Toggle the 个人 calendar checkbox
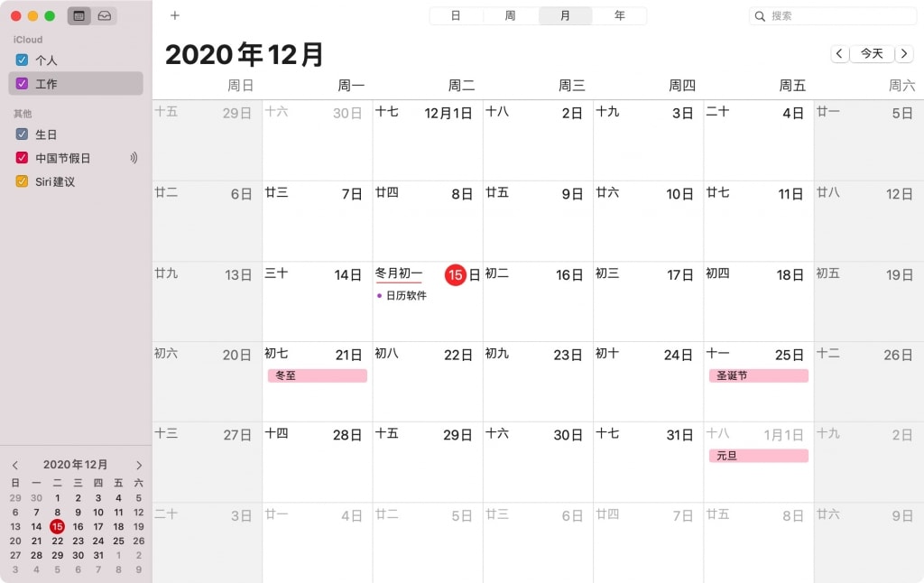This screenshot has width=924, height=583. (22, 60)
